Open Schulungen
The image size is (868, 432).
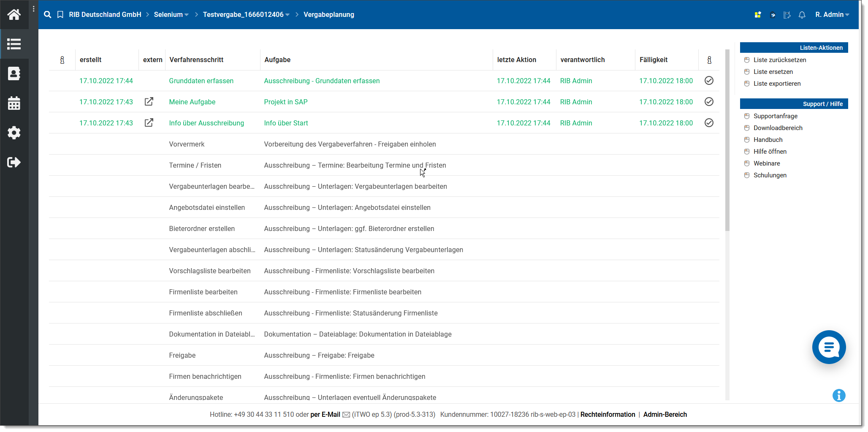point(770,175)
